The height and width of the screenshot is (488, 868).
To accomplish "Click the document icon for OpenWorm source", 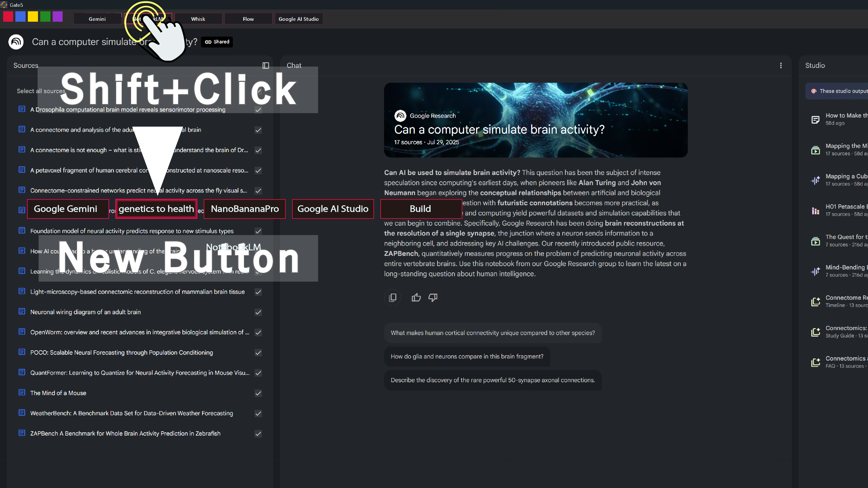I will pos(22,332).
